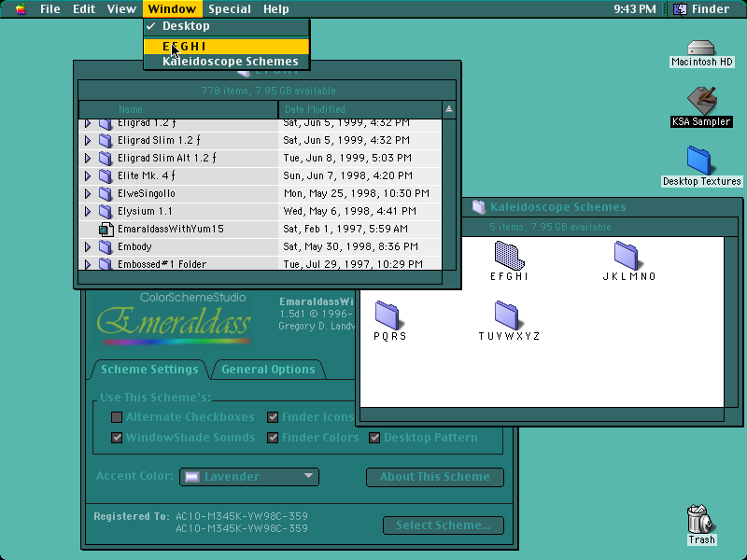Expand the Embossed#1 Folder disclosure triangle
Viewport: 747px width, 560px height.
(88, 264)
